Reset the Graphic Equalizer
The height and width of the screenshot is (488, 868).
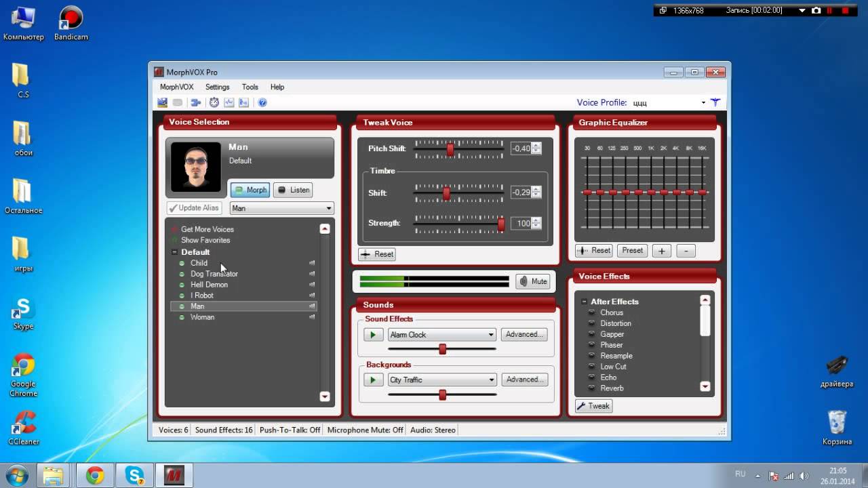(594, 250)
